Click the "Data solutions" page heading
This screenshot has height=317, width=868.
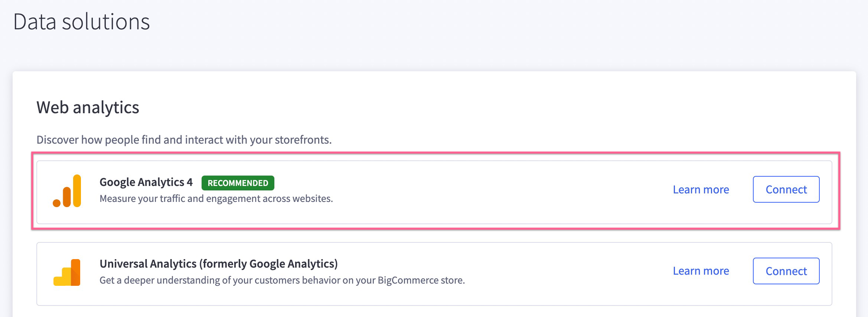click(x=81, y=22)
